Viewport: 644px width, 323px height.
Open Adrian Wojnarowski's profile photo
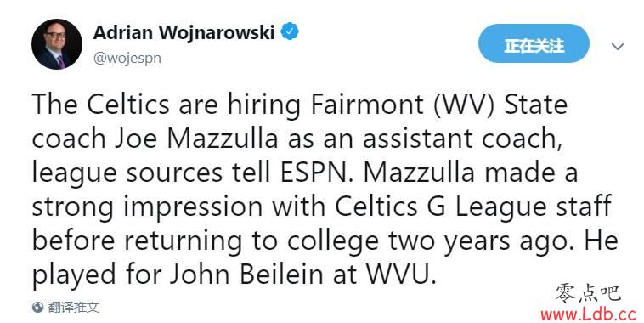[x=57, y=44]
